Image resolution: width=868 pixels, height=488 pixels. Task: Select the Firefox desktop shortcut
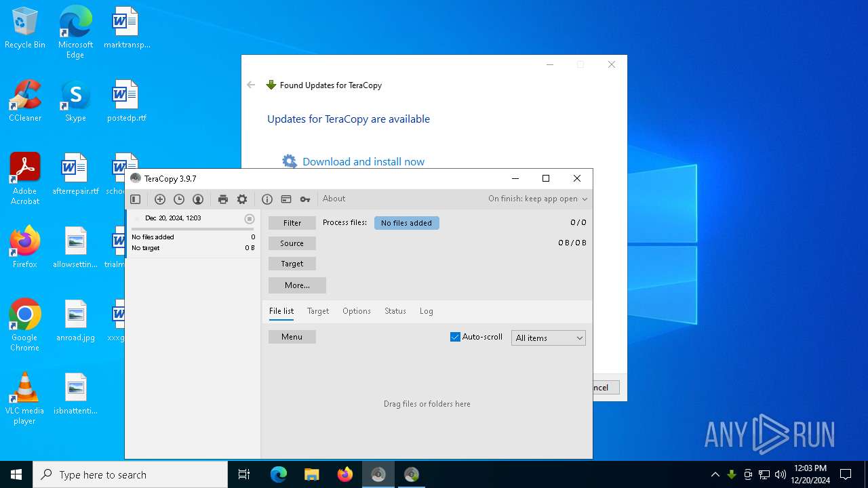coord(25,247)
